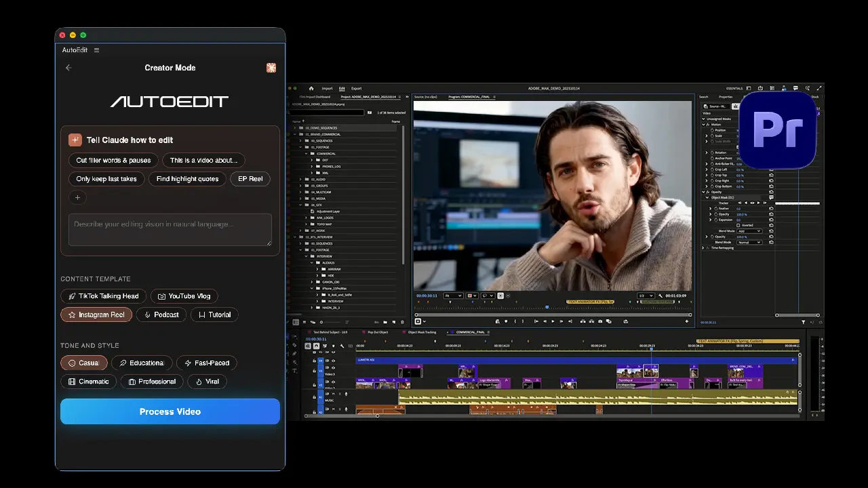Open Opacity Blend Mode Normal dropdown
This screenshot has height=488, width=868.
tap(749, 243)
